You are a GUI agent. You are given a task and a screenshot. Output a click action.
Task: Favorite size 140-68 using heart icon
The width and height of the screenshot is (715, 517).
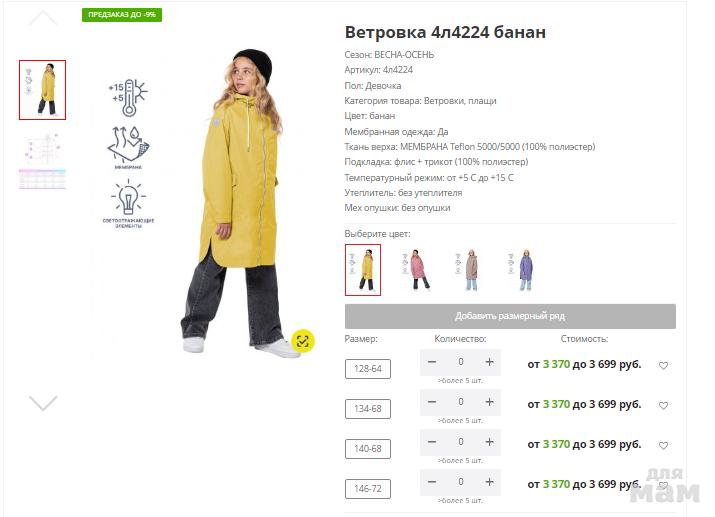663,445
